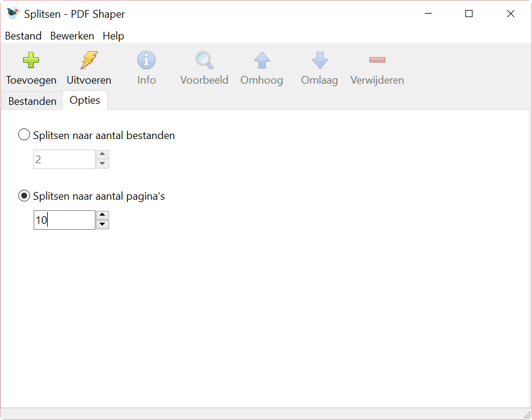Switch to the Bestanden tab

(x=32, y=101)
